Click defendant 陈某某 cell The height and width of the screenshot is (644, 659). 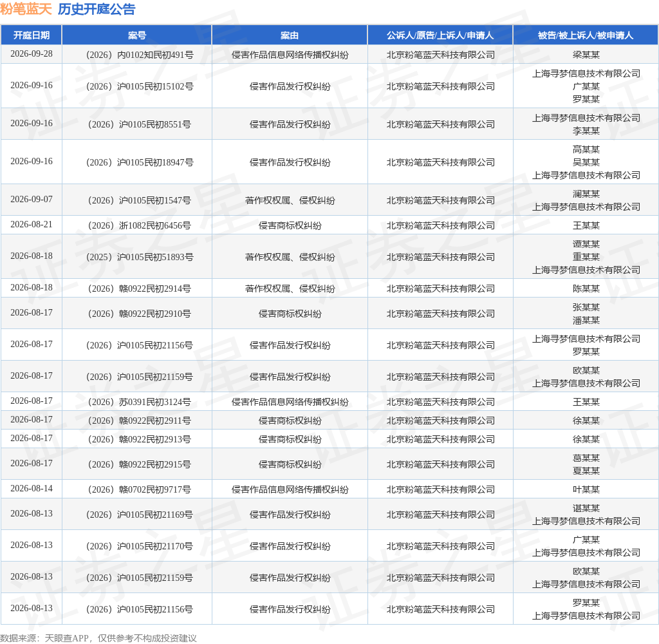586,289
